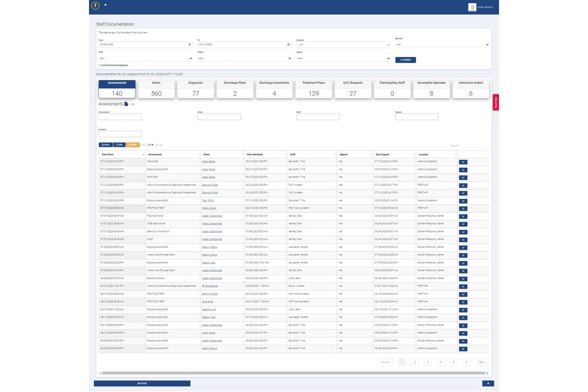Click the view icon for the 06/09/2023 04:35 PM row
Screen dimensions: 588x392
463,349
